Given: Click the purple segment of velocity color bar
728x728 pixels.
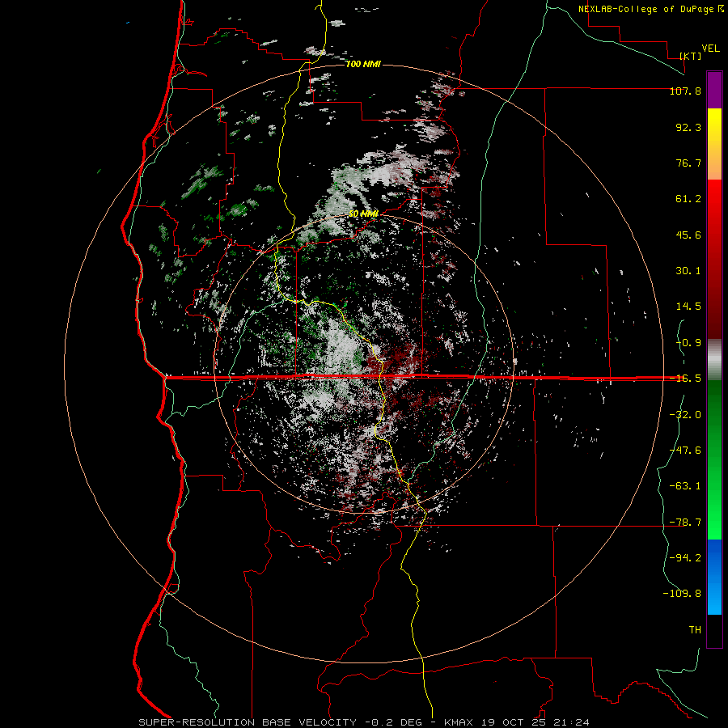Looking at the screenshot, I should click(714, 91).
